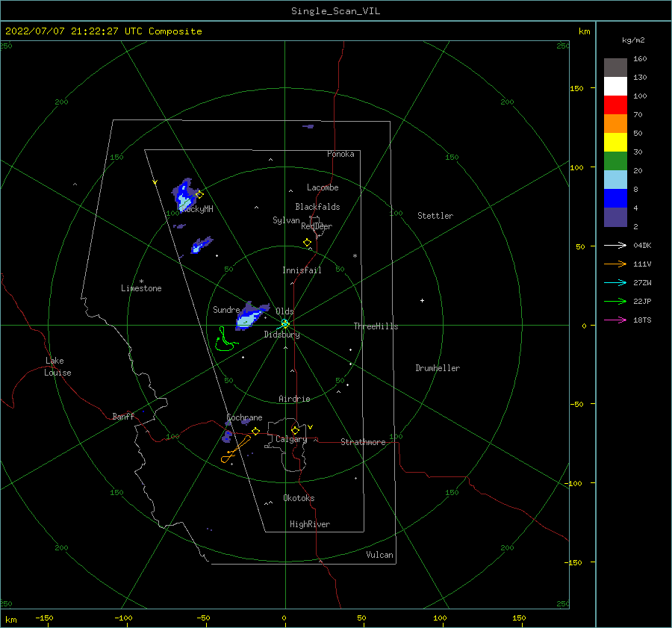Screen dimensions: 672x628
Task: Click the yellow diamond marker near RockyMH
Action: pyautogui.click(x=199, y=195)
